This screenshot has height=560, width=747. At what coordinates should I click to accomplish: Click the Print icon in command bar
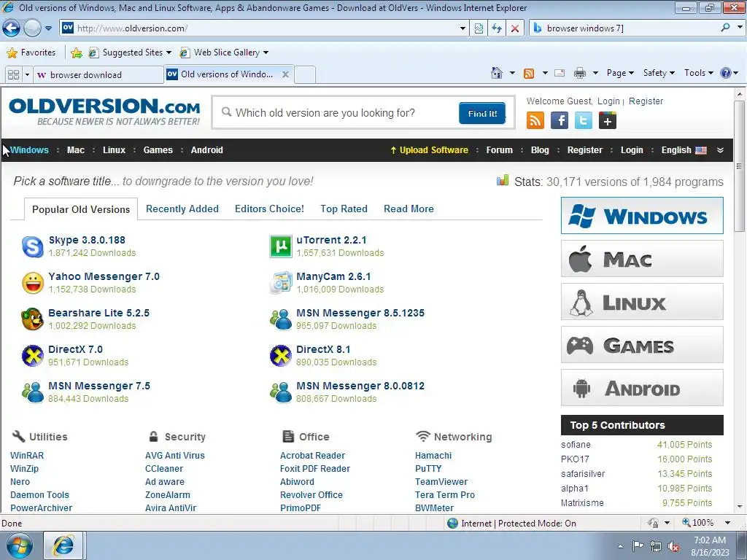coord(579,73)
